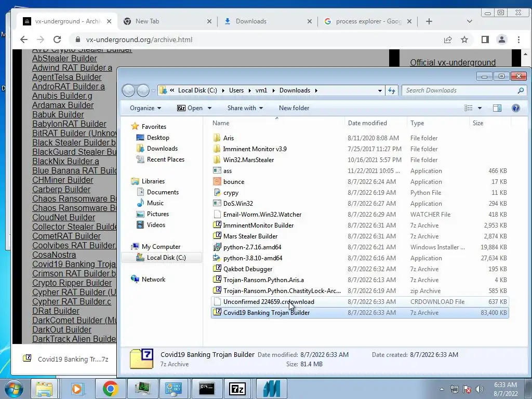
Task: Bookmark this page with the star icon
Action: pyautogui.click(x=464, y=39)
